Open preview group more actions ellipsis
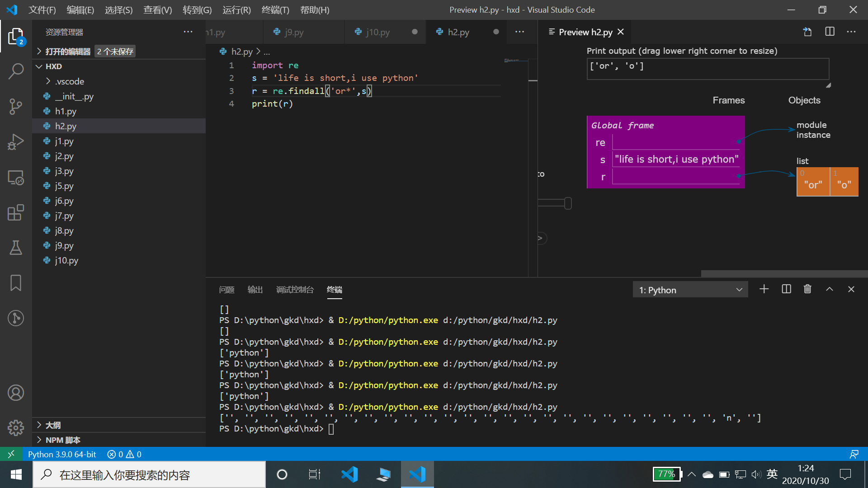868x488 pixels. click(851, 32)
